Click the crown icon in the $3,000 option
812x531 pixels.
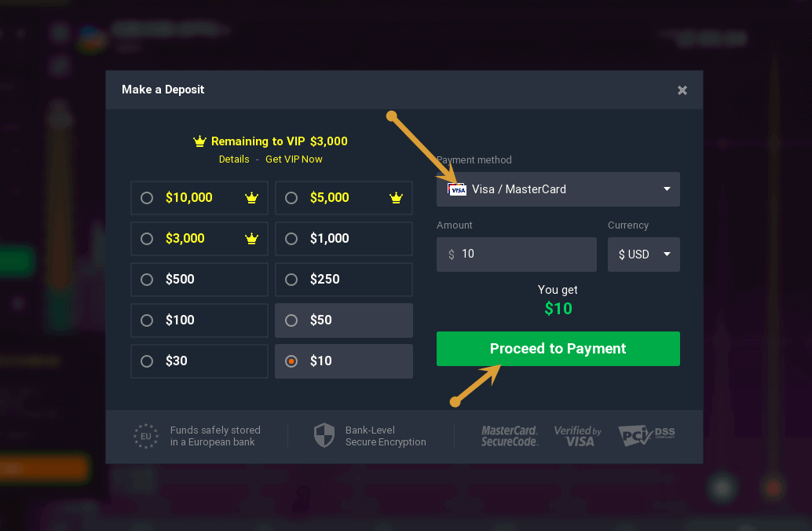251,238
